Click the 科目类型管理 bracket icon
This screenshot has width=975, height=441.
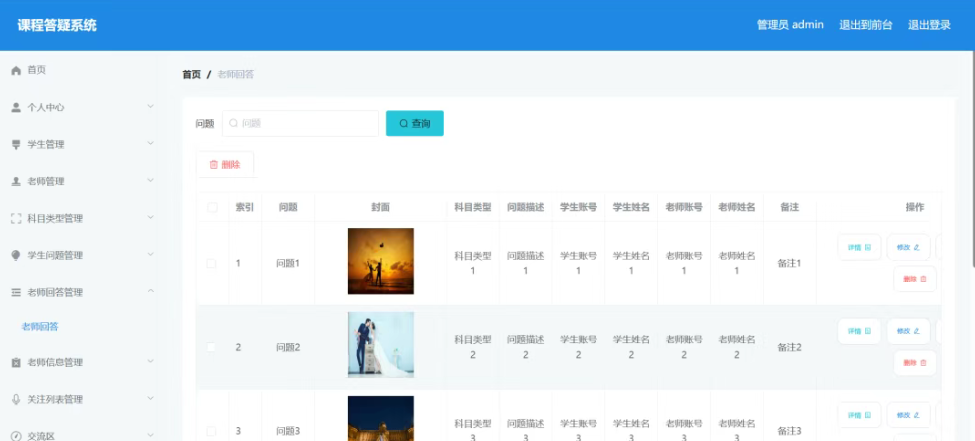point(16,218)
